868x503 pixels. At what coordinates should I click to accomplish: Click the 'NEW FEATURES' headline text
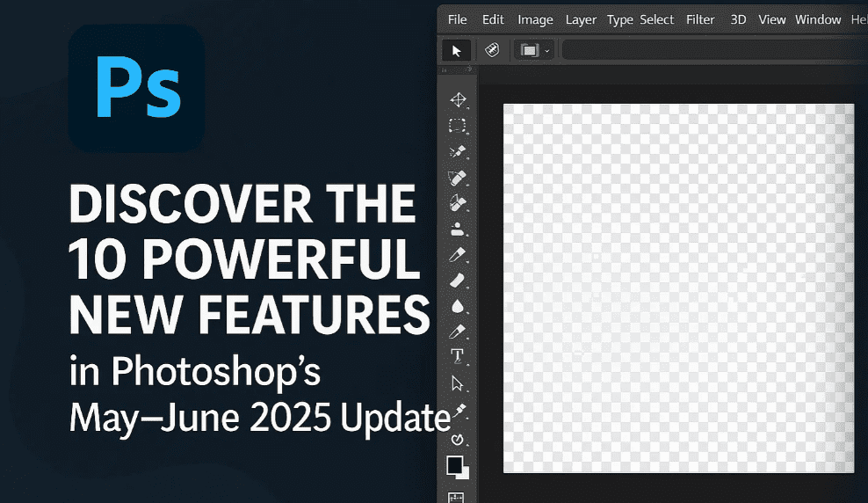250,314
